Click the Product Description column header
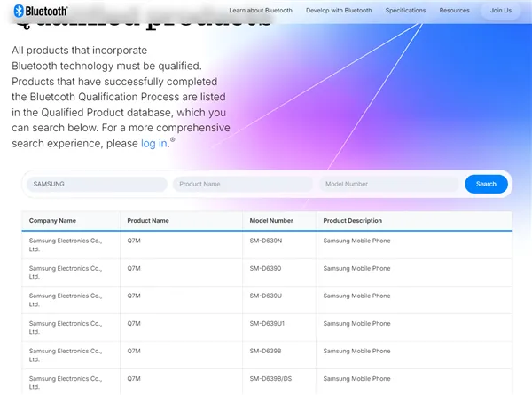 (352, 220)
